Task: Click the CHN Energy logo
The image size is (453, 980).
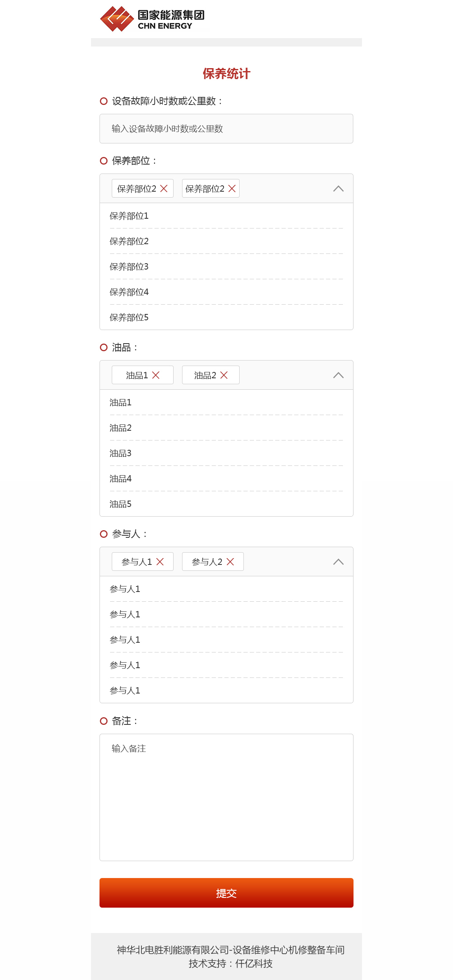Action: click(152, 19)
